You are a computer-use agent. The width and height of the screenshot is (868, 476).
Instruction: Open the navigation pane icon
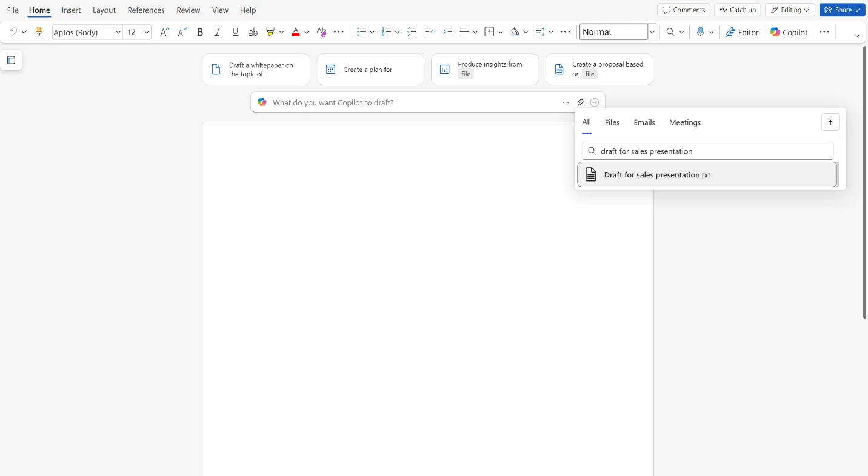[11, 60]
